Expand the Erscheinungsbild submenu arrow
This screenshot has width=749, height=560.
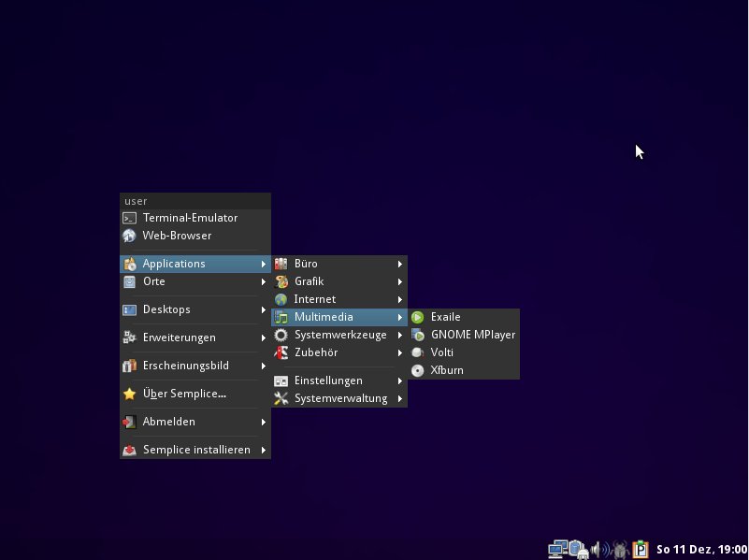coord(263,366)
